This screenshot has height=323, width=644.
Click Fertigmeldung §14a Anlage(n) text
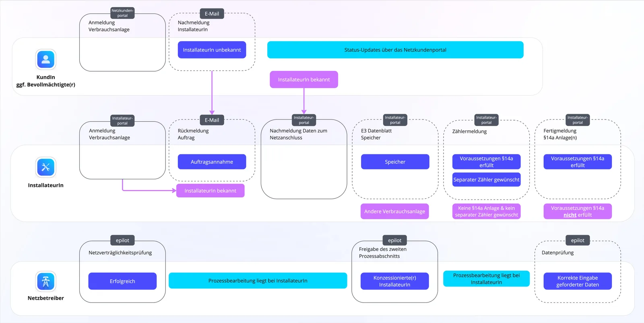(x=560, y=134)
